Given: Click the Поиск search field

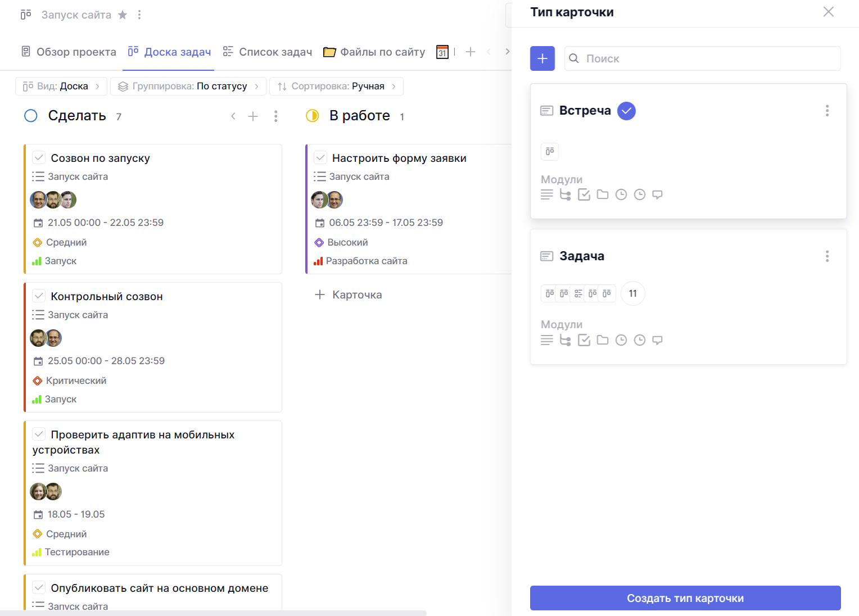Looking at the screenshot, I should point(703,58).
